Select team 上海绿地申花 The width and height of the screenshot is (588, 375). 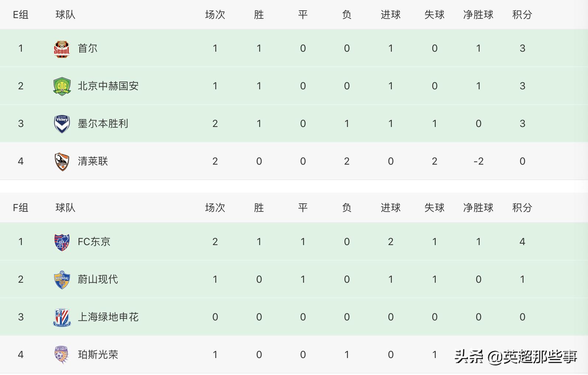[x=108, y=317]
